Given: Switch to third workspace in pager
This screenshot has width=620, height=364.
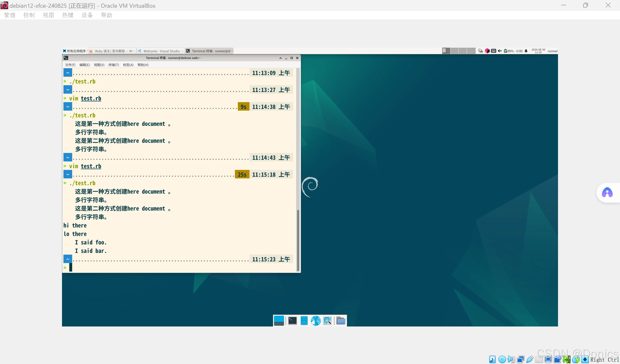Looking at the screenshot, I should (x=463, y=51).
